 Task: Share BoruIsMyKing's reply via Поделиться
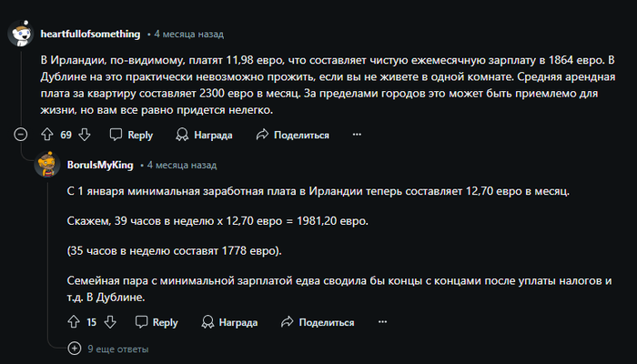(x=318, y=322)
